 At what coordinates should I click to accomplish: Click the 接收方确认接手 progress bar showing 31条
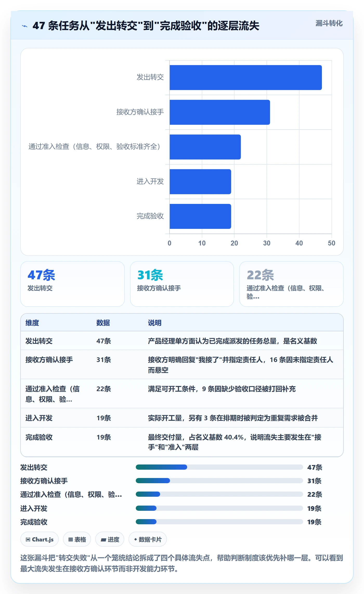pos(219,481)
